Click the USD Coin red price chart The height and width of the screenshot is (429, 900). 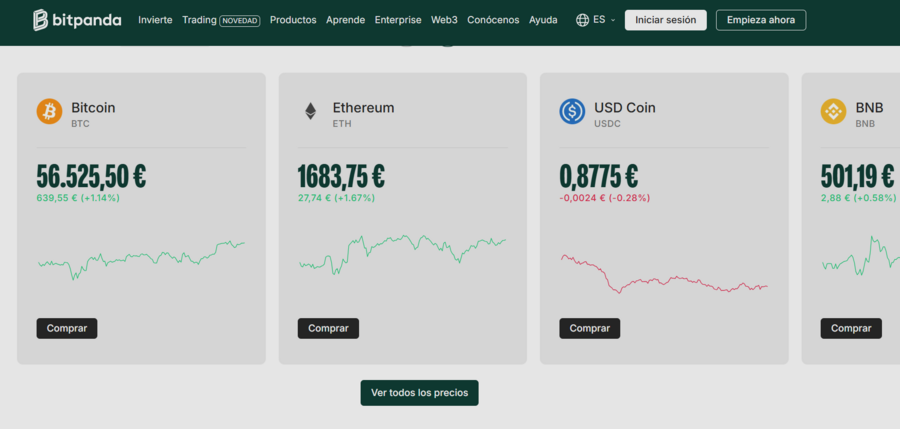click(x=664, y=274)
